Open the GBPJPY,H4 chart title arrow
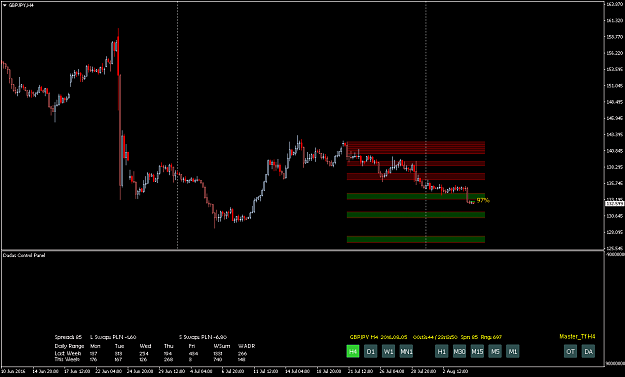This screenshot has height=377, width=625. 4,5
